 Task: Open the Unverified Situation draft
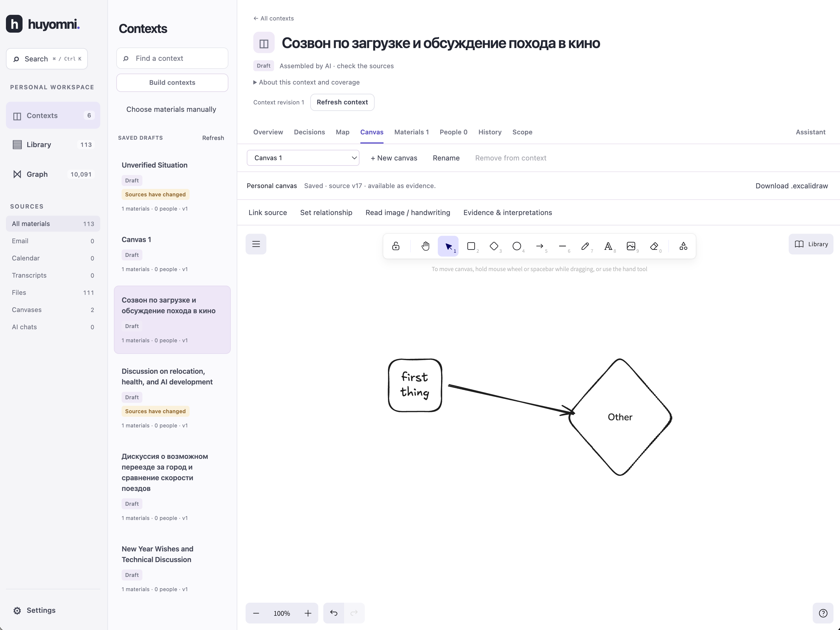pyautogui.click(x=172, y=187)
